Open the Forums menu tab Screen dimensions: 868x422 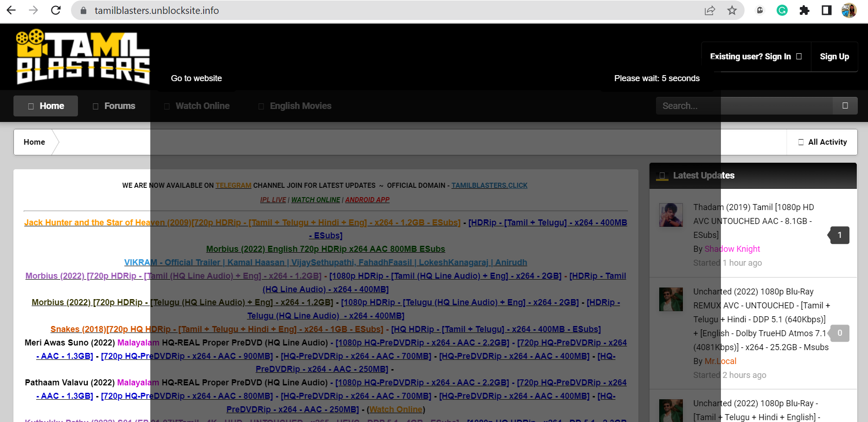pyautogui.click(x=114, y=106)
